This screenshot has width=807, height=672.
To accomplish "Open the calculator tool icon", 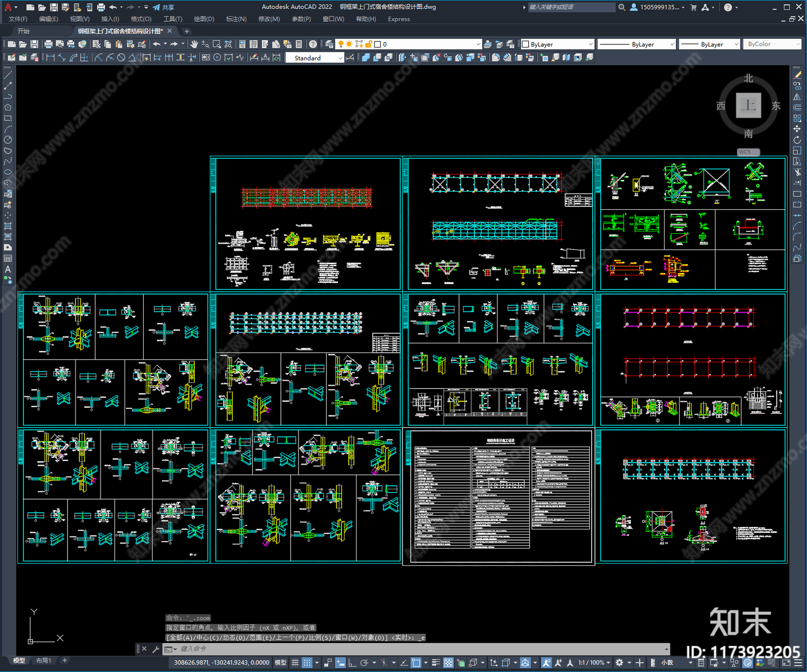I will 299,44.
